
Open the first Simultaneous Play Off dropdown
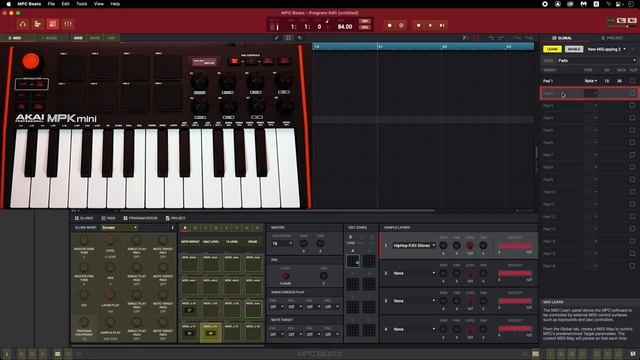click(x=277, y=307)
